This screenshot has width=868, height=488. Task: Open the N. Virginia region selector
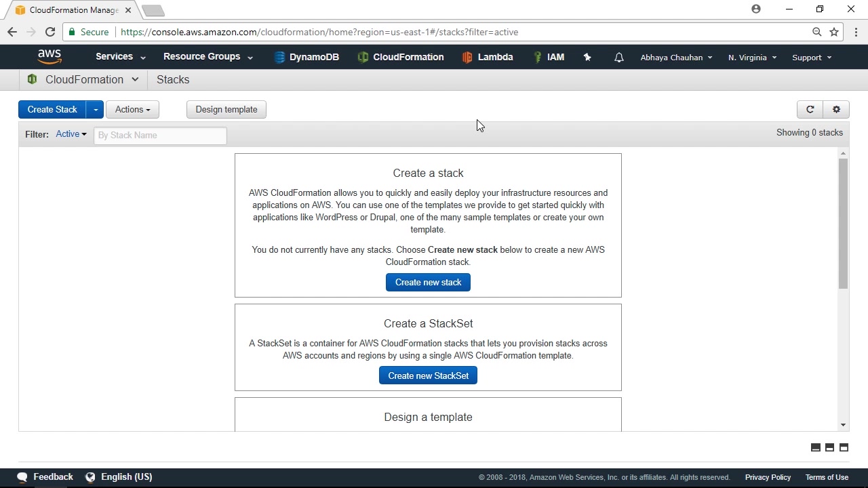click(x=753, y=58)
